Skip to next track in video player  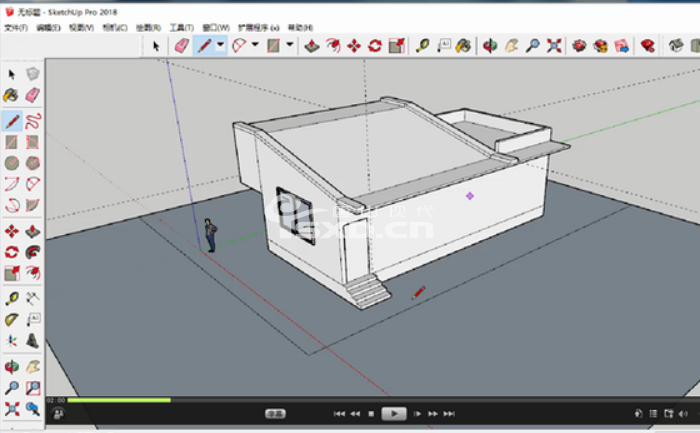[x=449, y=414]
